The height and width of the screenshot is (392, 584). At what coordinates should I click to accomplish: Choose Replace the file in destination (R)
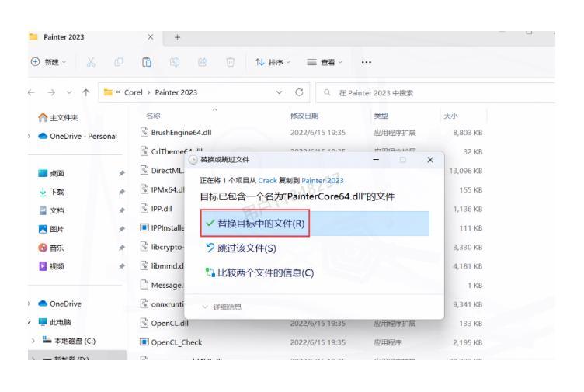(x=315, y=224)
